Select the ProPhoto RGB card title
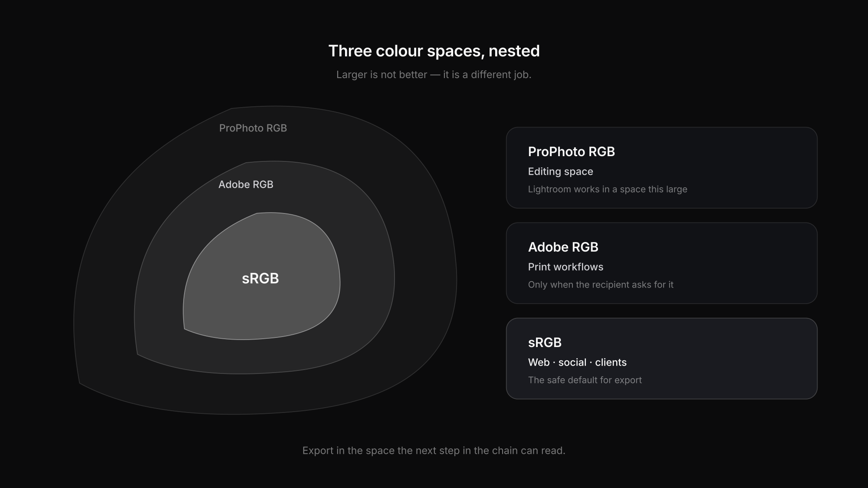Viewport: 868px width, 488px height. [x=571, y=152]
